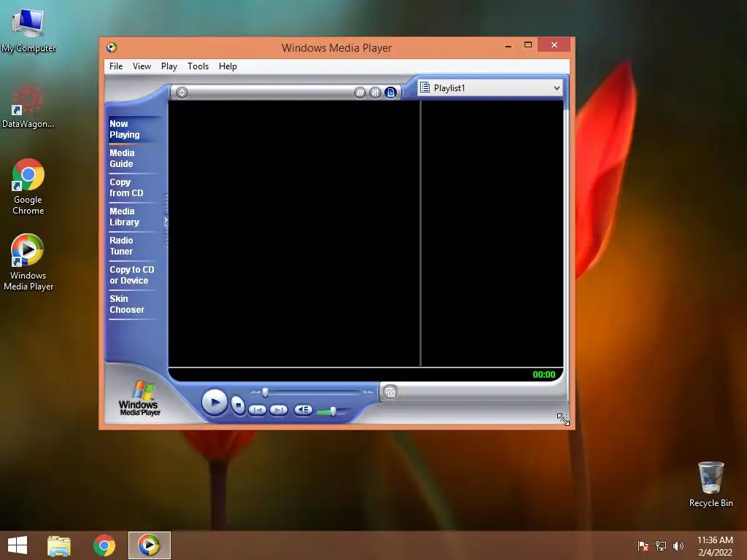
Task: Click the black video display area
Action: pyautogui.click(x=294, y=233)
